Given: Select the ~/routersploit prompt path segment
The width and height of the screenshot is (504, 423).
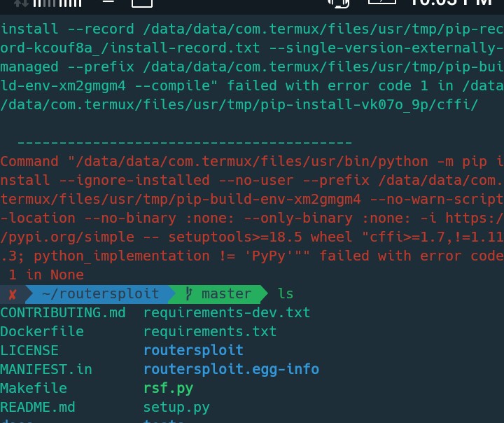Looking at the screenshot, I should point(100,294).
